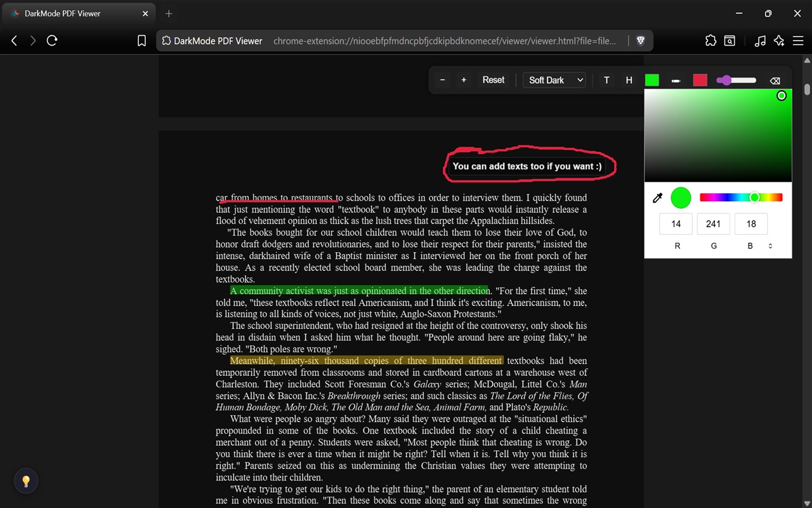Select the eraser clear tool icon
812x508 pixels.
(x=775, y=81)
